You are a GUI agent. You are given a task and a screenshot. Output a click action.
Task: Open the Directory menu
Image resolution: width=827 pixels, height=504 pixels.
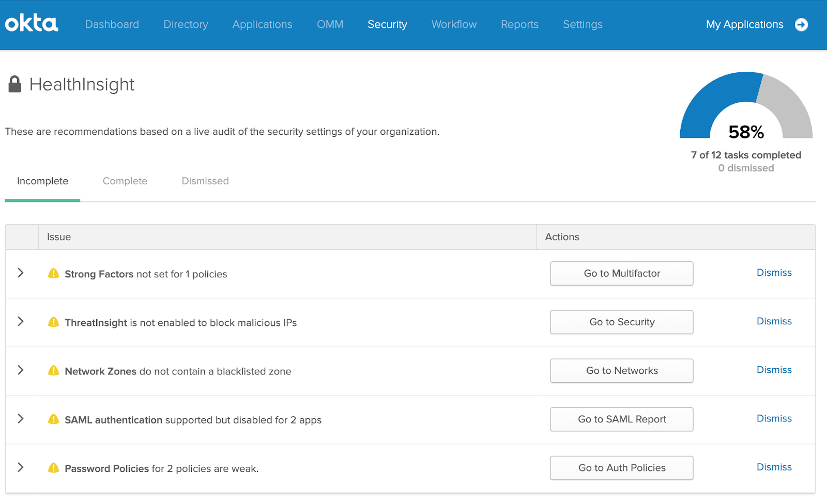pyautogui.click(x=186, y=25)
